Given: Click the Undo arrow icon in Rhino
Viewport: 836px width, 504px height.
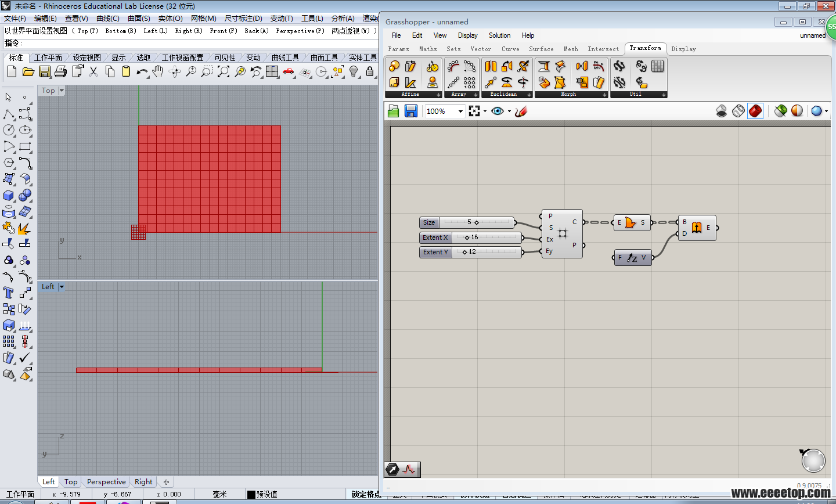Looking at the screenshot, I should click(x=142, y=72).
